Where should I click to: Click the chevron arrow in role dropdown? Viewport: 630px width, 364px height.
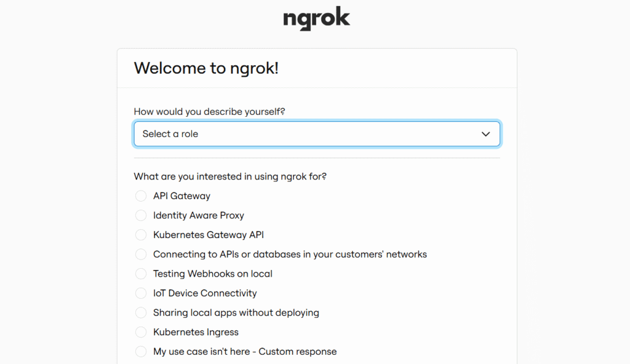coord(486,134)
